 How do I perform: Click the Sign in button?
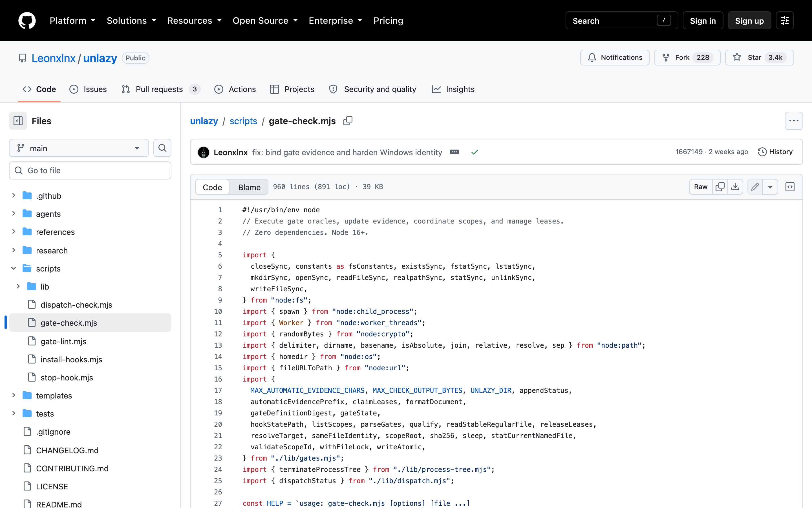[x=703, y=21]
